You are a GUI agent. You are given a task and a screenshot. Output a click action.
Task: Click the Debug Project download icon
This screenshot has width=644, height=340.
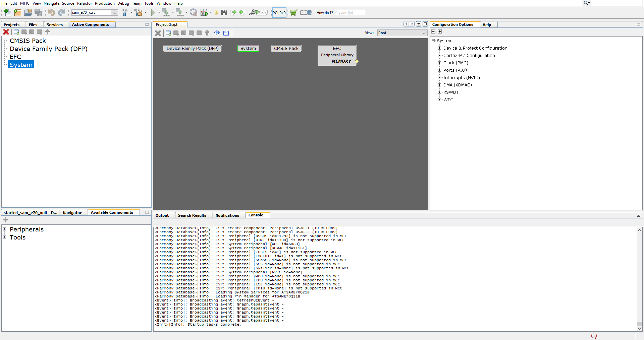(166, 12)
